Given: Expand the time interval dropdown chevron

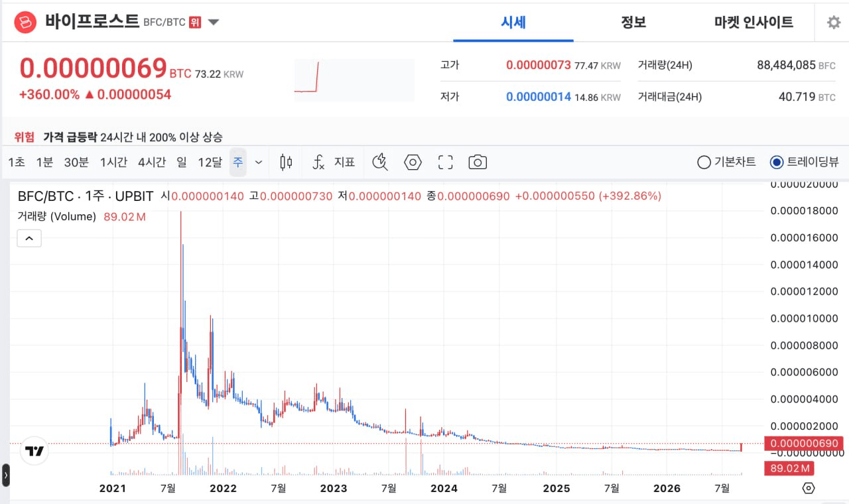Looking at the screenshot, I should (259, 162).
